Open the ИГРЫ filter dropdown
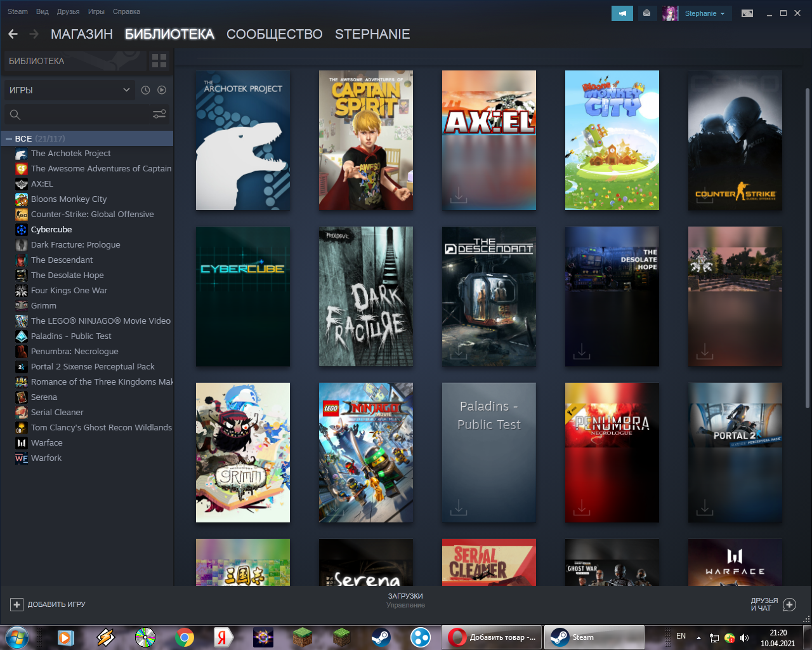 (x=69, y=90)
